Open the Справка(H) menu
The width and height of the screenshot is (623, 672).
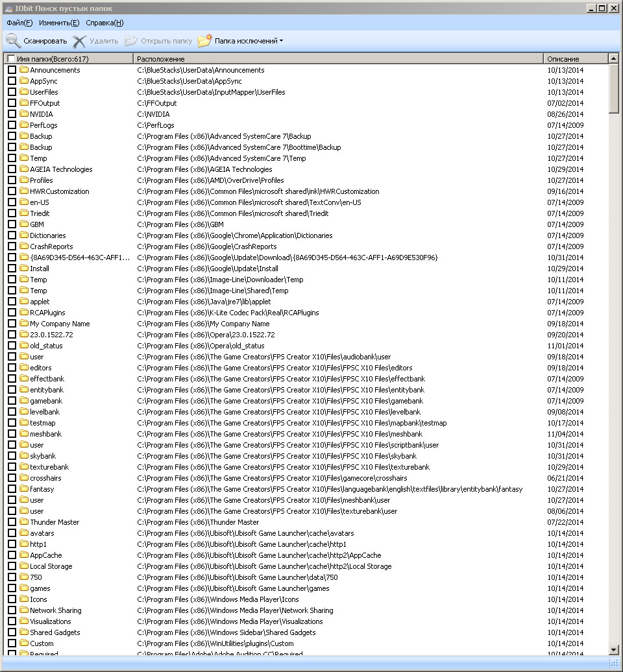[104, 23]
